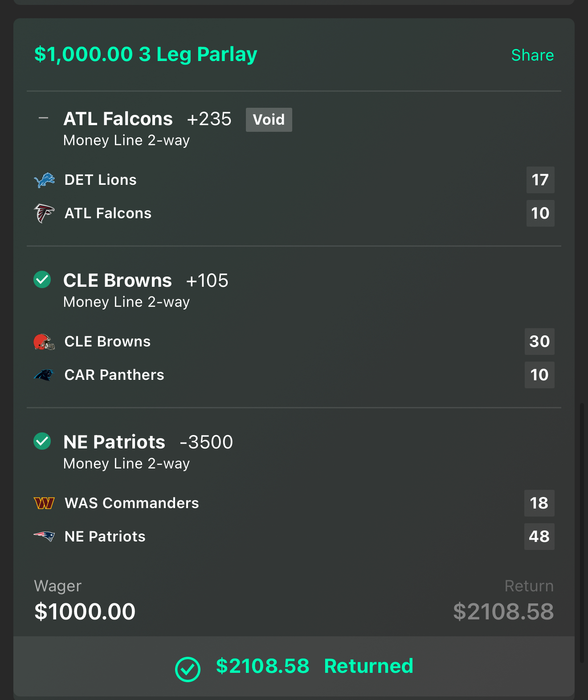This screenshot has height=700, width=588.
Task: Click the Atlanta Falcons team logo
Action: click(x=44, y=213)
